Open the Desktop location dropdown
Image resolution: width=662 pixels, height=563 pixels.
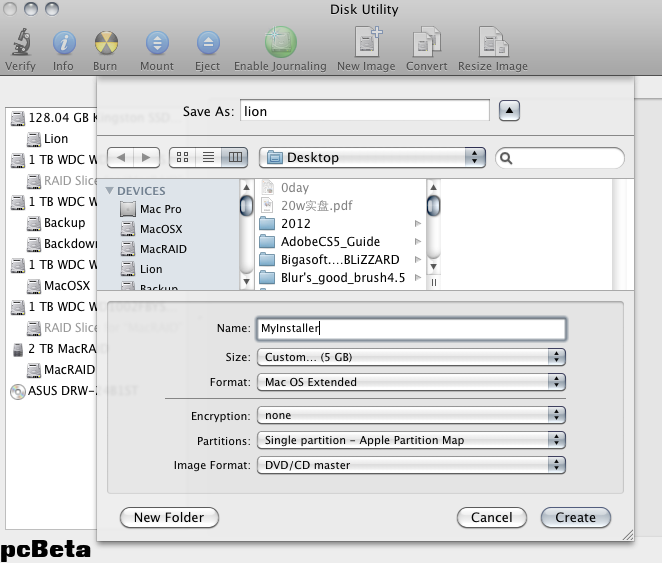tap(372, 158)
